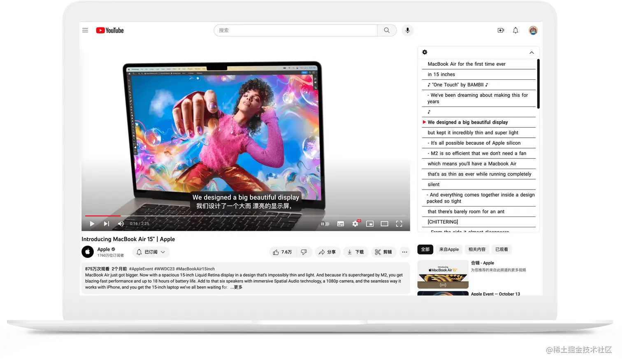Click the 下载 download button

click(355, 252)
